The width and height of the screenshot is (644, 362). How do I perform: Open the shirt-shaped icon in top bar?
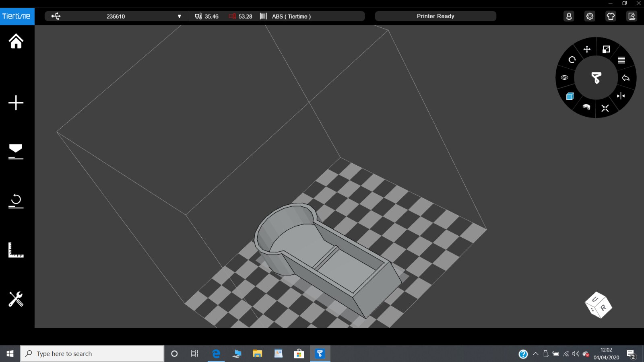click(611, 16)
